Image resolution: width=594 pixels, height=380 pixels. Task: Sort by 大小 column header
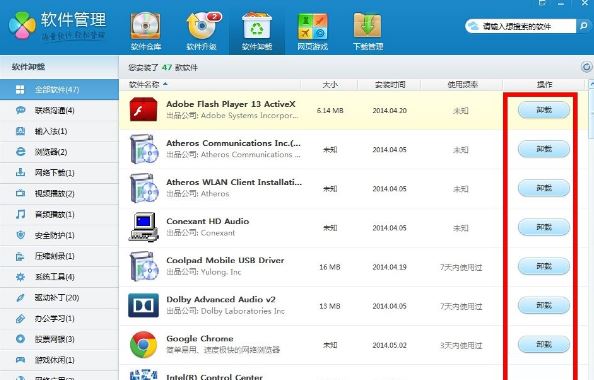(x=330, y=84)
